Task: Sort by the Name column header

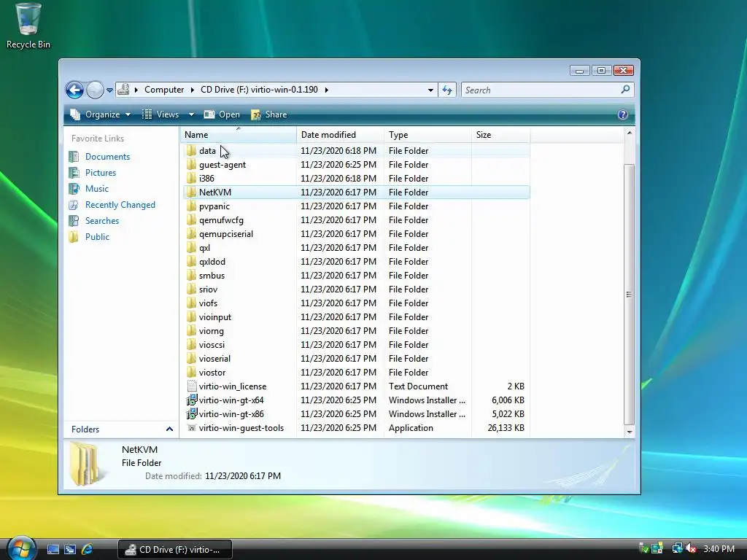Action: coord(239,135)
